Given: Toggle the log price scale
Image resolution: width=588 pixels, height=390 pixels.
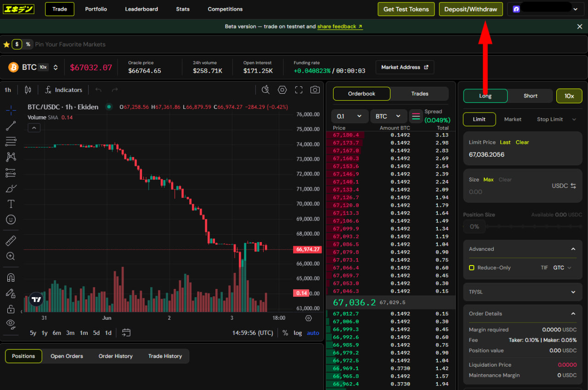Looking at the screenshot, I should 298,333.
